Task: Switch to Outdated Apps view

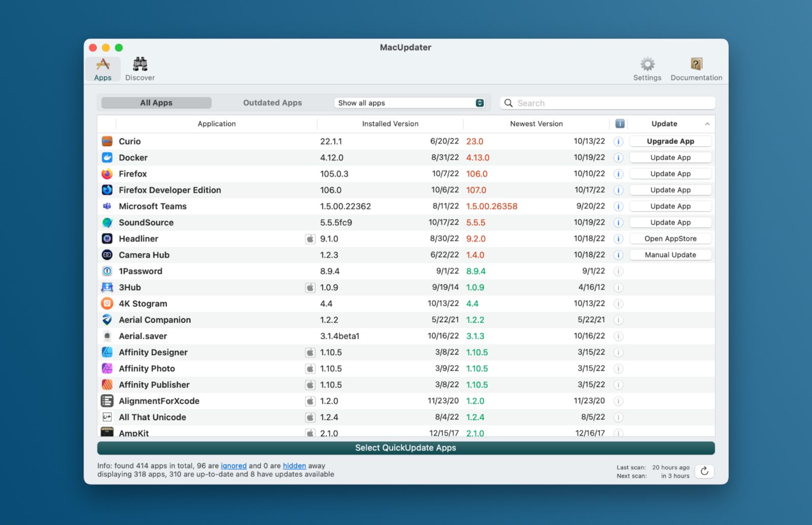Action: (272, 103)
